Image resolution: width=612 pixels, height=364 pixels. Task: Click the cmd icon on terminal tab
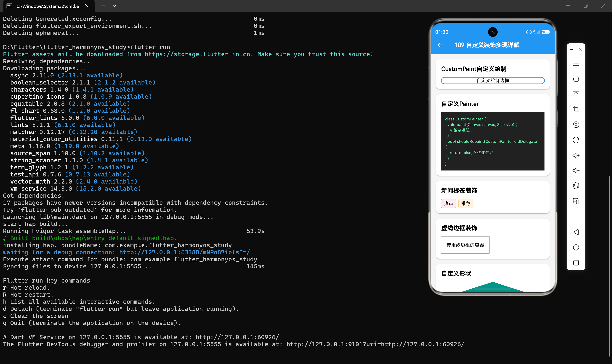pos(9,6)
